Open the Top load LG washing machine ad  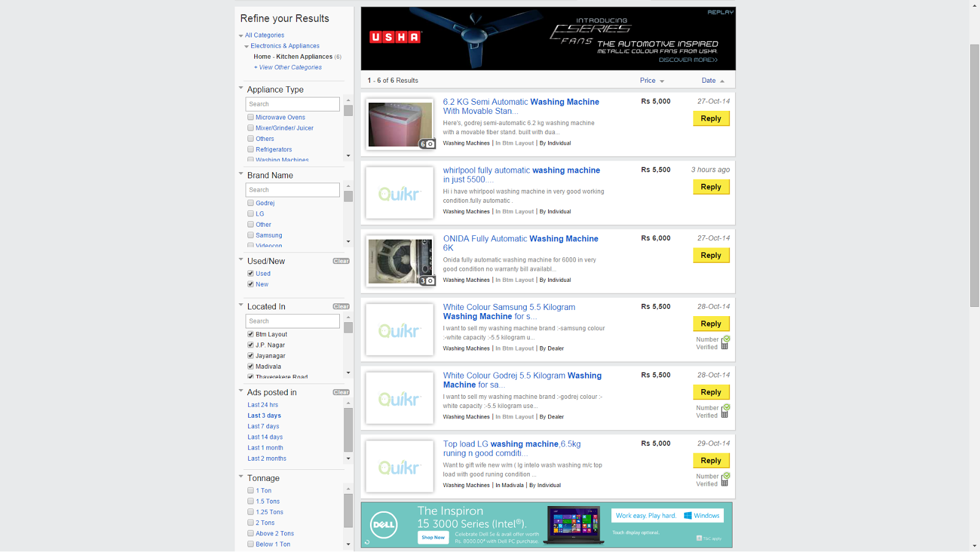pos(512,448)
